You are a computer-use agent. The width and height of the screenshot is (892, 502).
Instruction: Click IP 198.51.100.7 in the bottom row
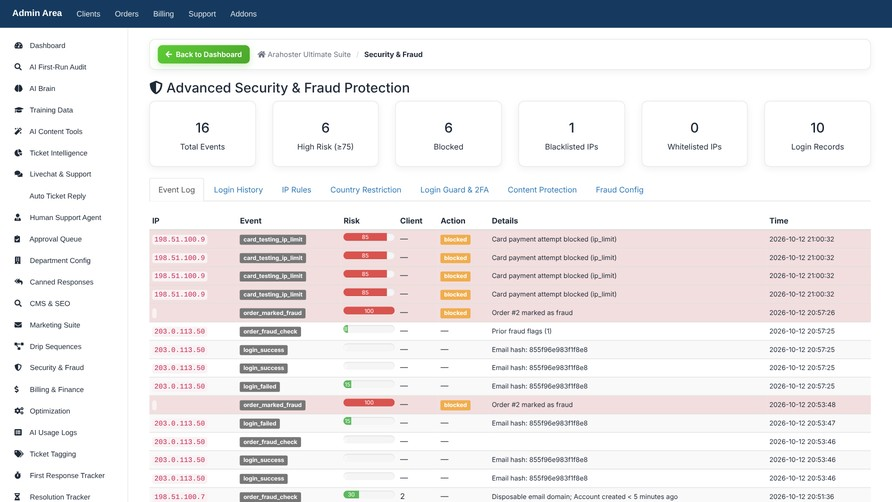180,497
